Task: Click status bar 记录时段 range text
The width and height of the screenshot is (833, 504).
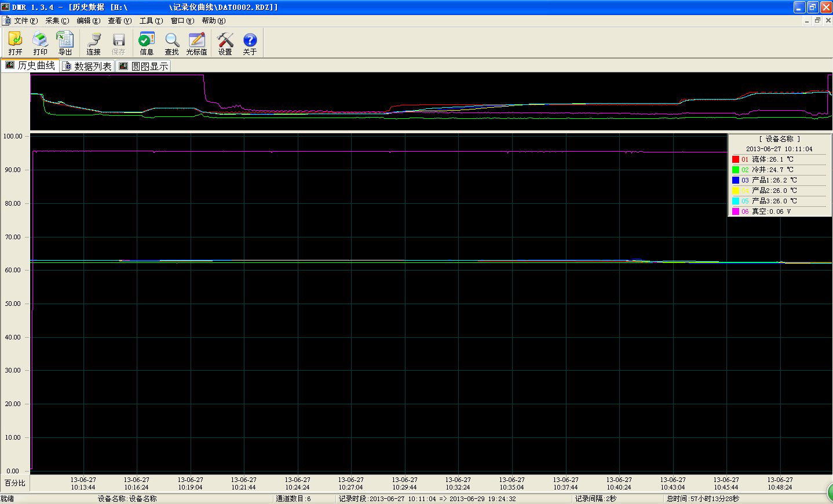Action: (427, 499)
